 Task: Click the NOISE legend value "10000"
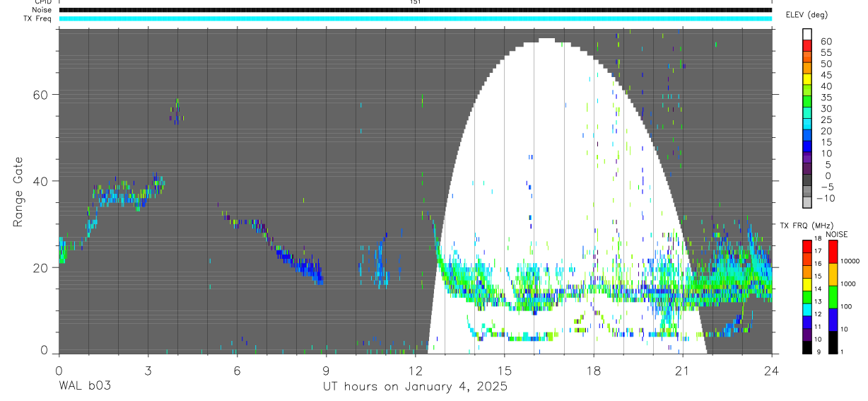[850, 261]
